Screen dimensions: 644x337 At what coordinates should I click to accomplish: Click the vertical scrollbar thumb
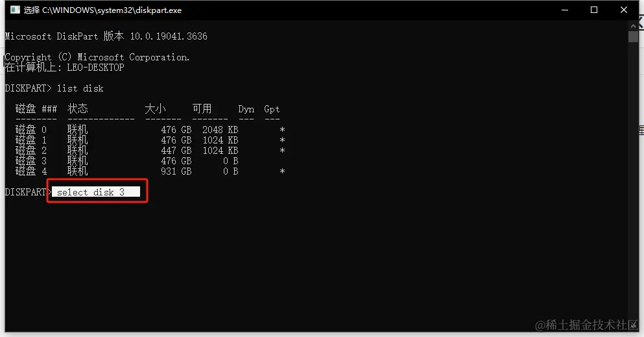[633, 36]
